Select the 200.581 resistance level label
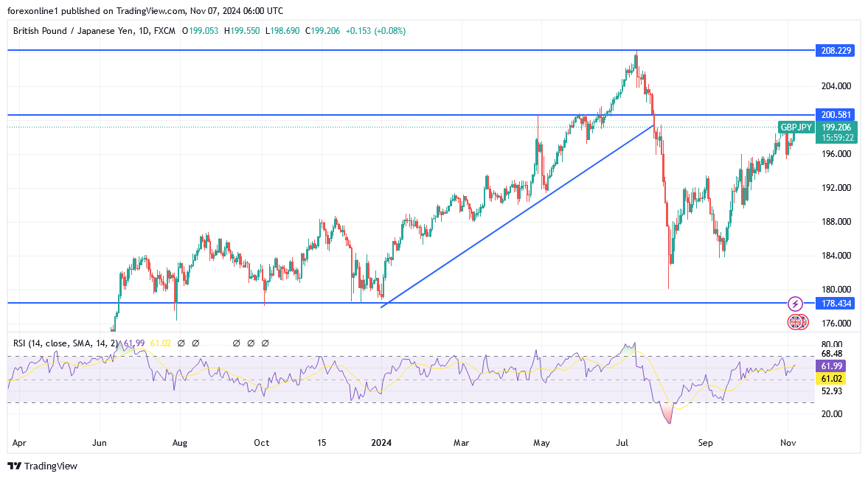 coord(835,115)
